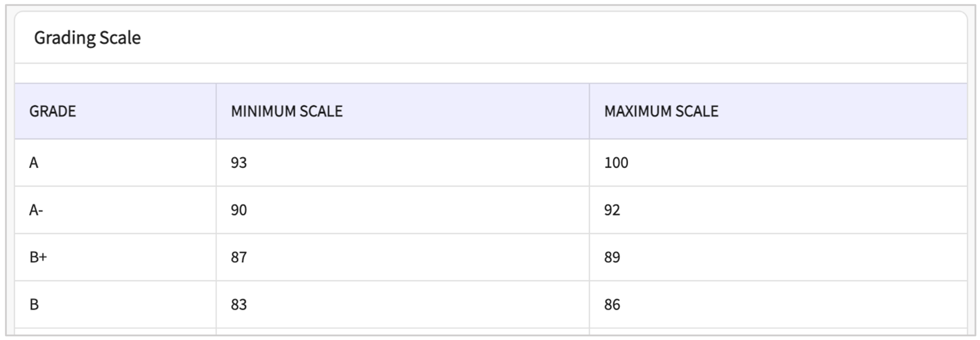Click the maximum scale value 89
Viewport: 980px width, 340px height.
click(612, 257)
